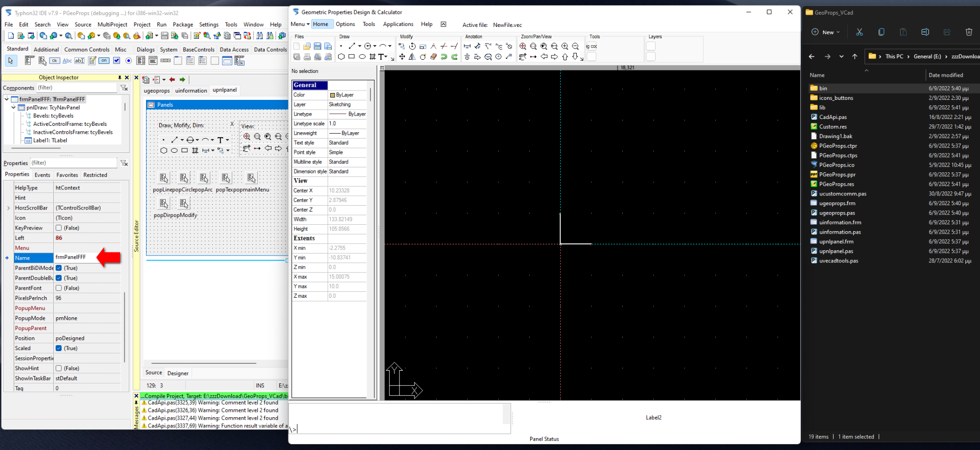Open the Arc tool dropdown arrow in the Draw ribbon group

[390, 46]
